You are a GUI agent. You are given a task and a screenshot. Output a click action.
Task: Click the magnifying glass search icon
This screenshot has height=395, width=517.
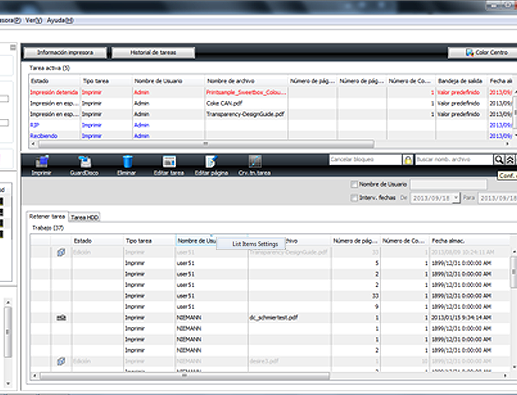[498, 160]
